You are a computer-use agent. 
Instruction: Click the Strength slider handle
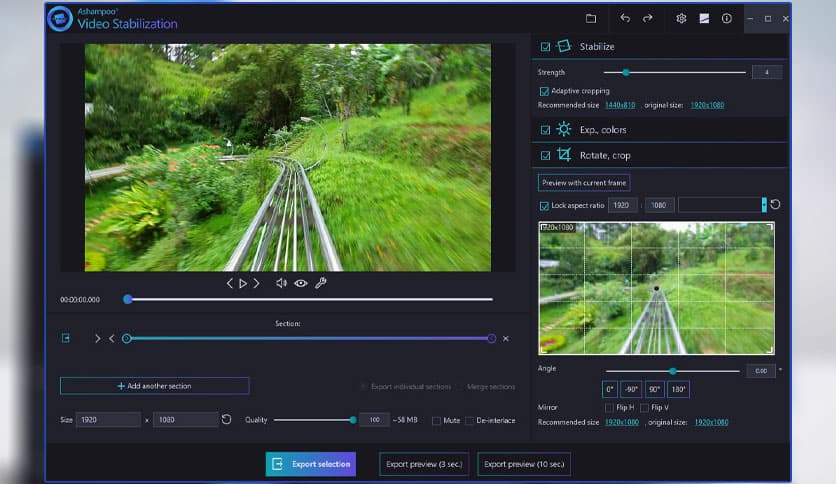(x=626, y=72)
